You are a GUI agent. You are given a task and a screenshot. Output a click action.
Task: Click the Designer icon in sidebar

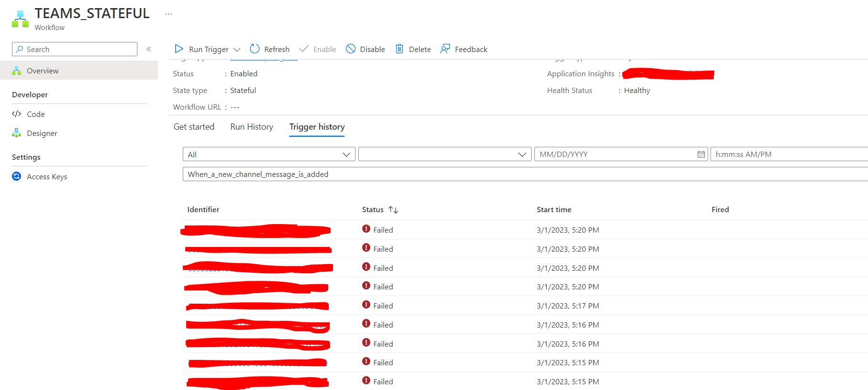17,133
